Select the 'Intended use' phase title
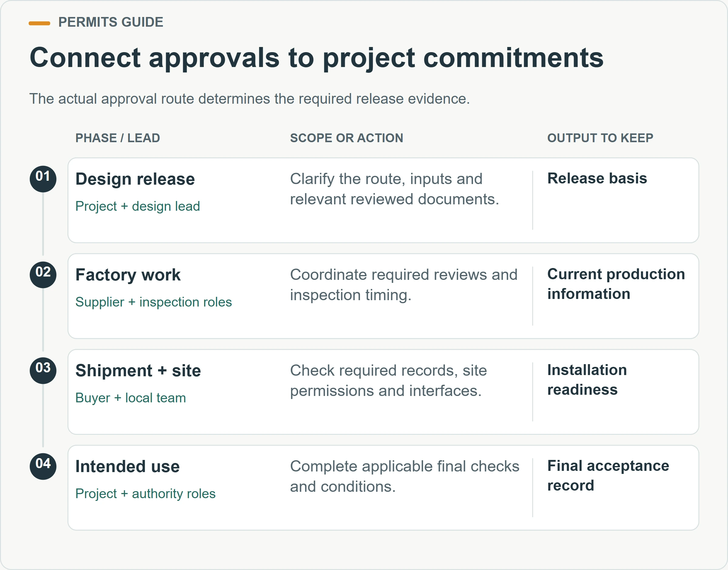Image resolution: width=728 pixels, height=570 pixels. (127, 467)
